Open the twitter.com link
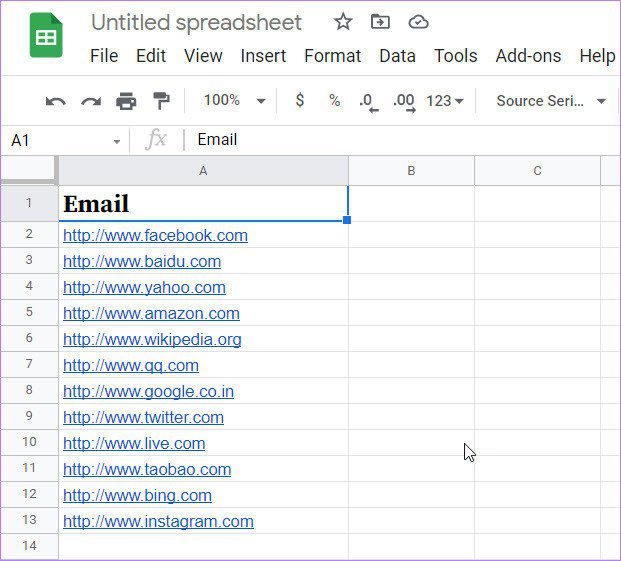 pos(143,418)
